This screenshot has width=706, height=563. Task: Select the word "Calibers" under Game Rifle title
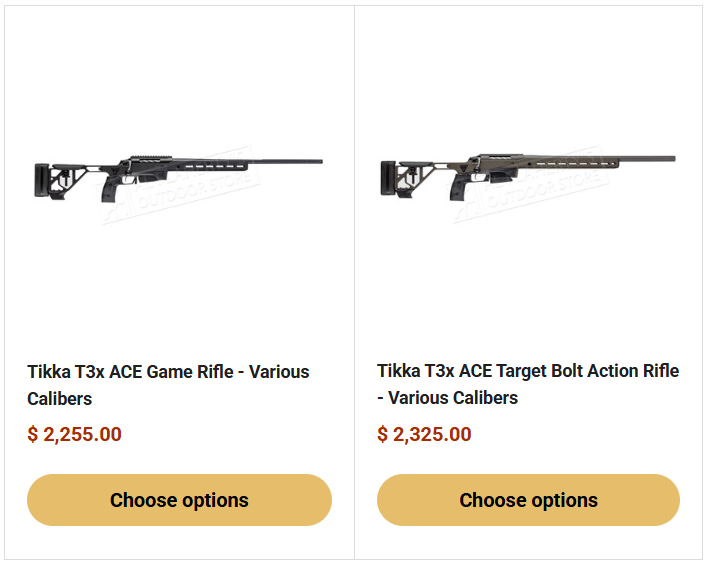(x=60, y=399)
